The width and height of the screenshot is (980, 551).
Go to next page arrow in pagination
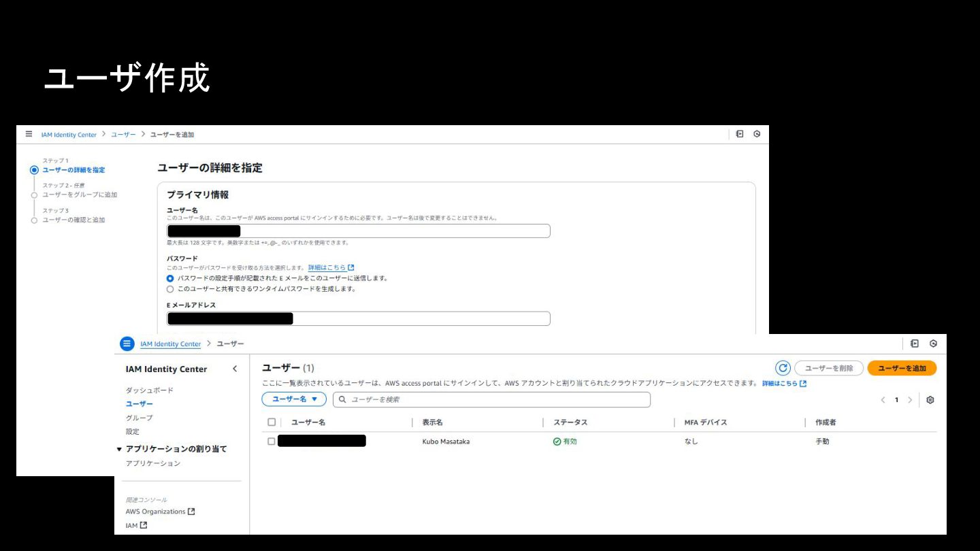pos(910,400)
